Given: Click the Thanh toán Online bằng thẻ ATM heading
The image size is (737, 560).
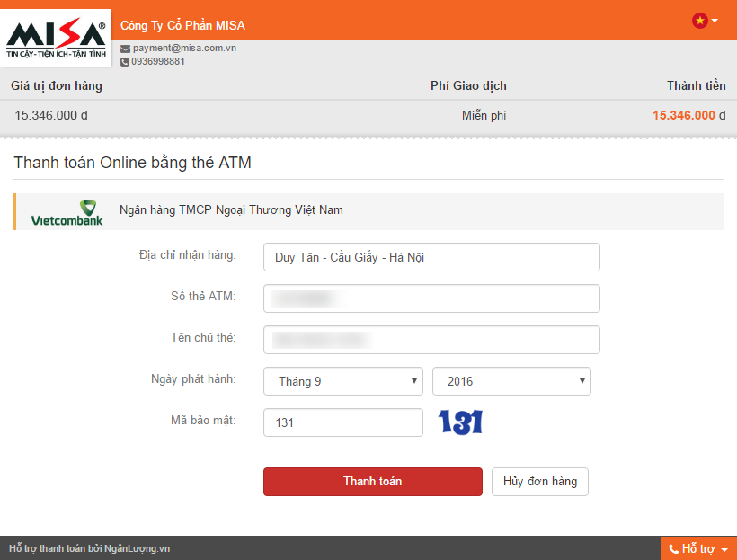Looking at the screenshot, I should point(132,163).
